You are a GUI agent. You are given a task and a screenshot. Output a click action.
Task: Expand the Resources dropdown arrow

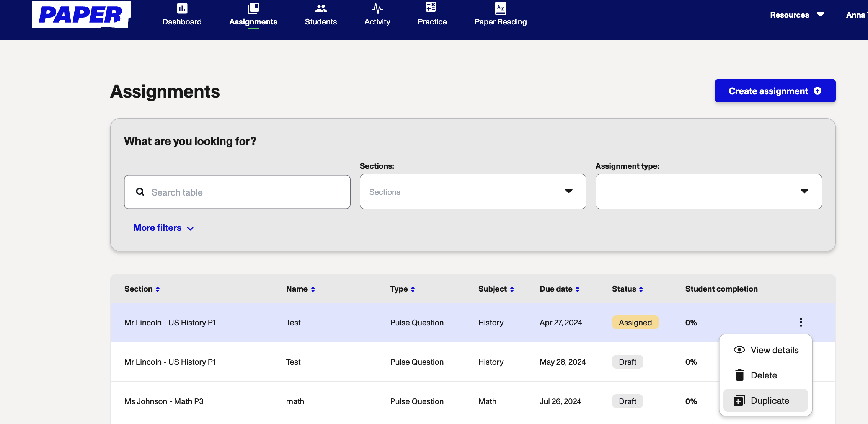pyautogui.click(x=820, y=15)
